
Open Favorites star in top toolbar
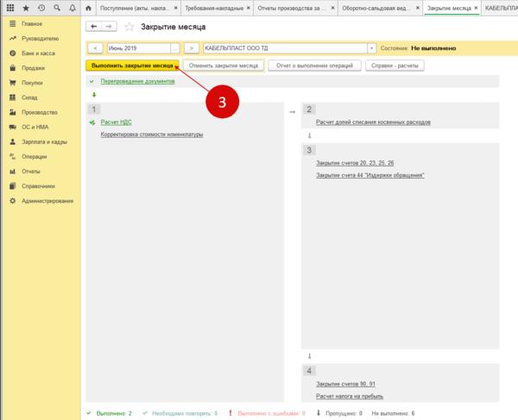click(26, 8)
